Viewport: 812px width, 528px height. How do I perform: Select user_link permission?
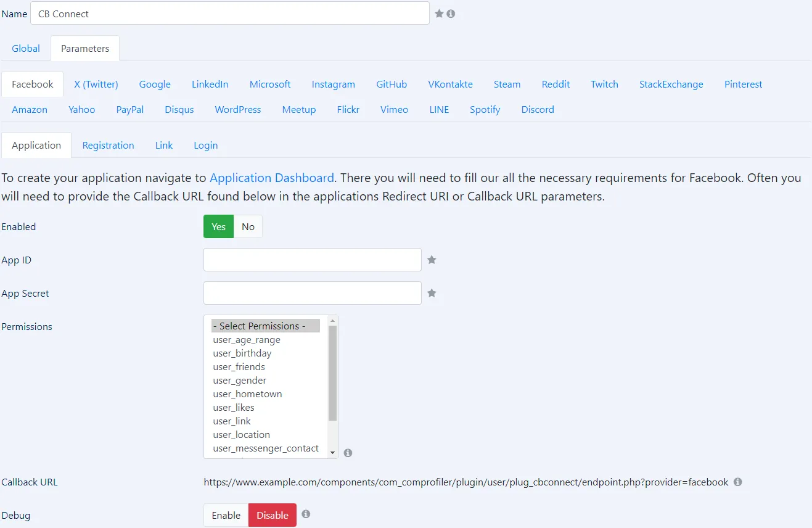click(x=265, y=421)
